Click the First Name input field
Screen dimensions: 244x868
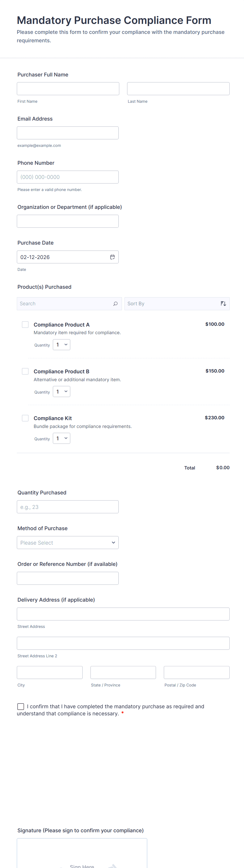pos(68,89)
